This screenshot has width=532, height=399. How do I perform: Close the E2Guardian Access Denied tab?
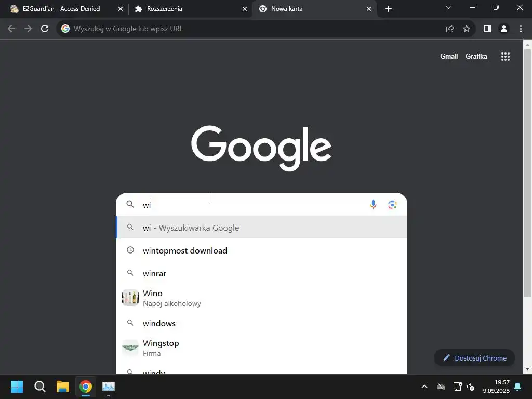point(121,9)
